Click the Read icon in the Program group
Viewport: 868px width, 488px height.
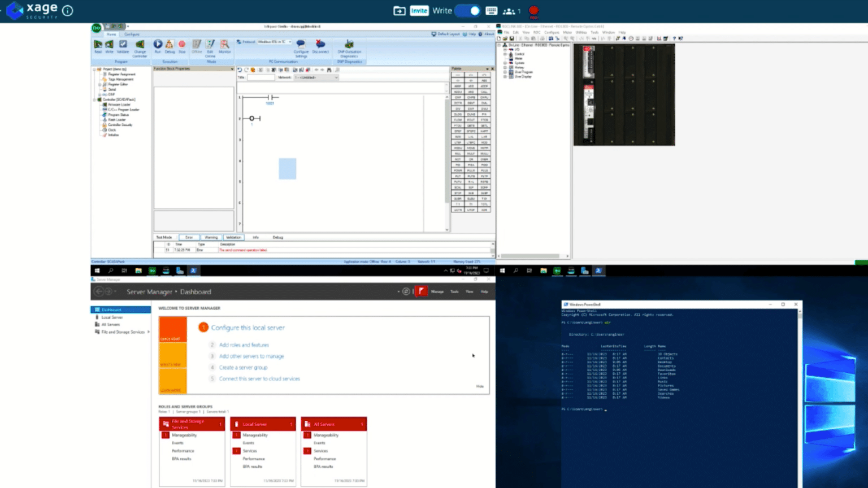pos(97,43)
